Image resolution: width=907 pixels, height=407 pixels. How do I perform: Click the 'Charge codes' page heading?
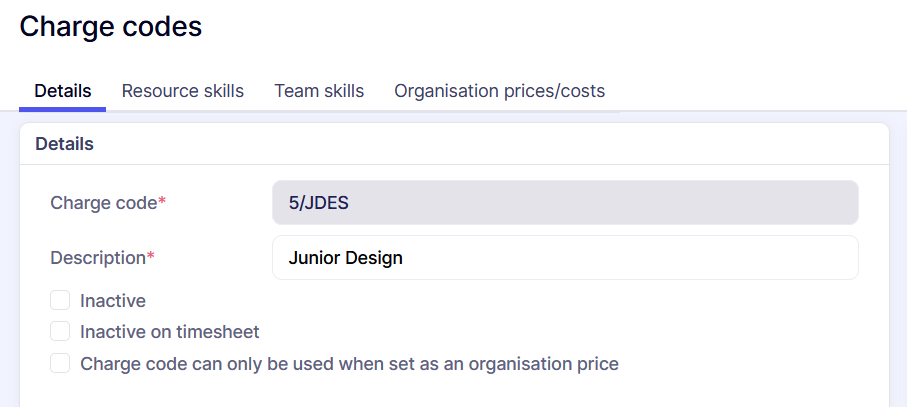coord(111,27)
